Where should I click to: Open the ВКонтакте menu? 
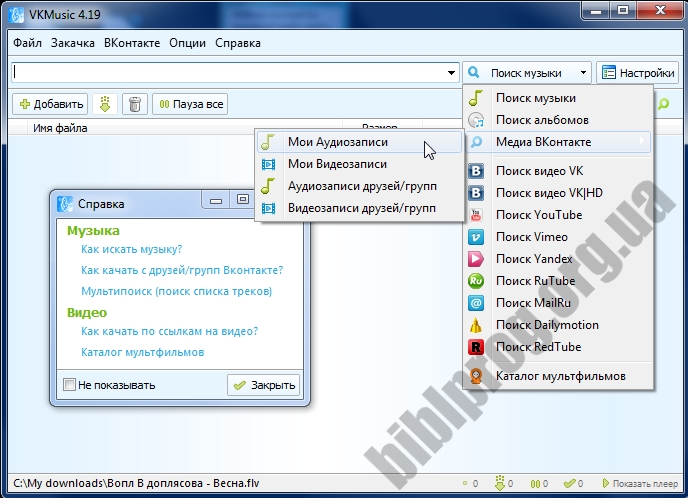coord(132,43)
